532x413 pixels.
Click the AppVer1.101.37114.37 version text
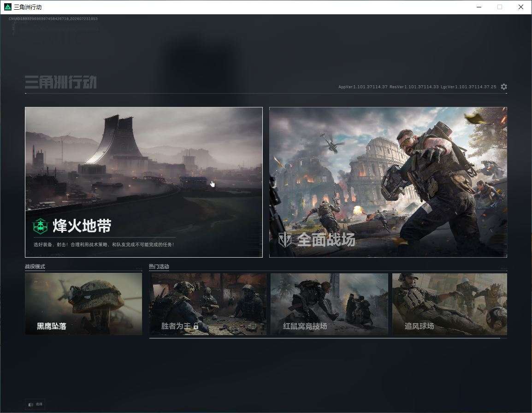click(x=363, y=87)
